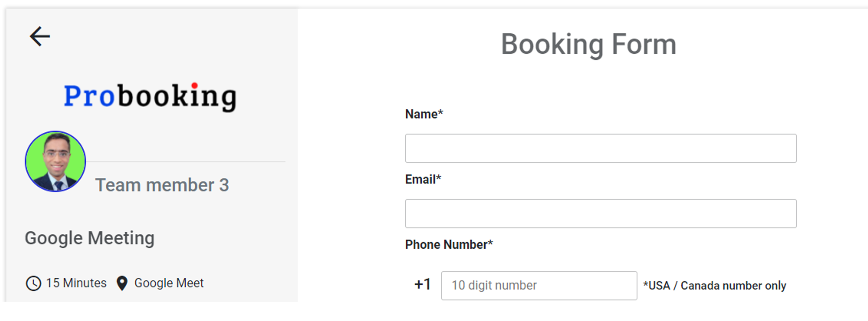Click the Team member 3 name
This screenshot has height=321, width=868.
click(x=162, y=185)
